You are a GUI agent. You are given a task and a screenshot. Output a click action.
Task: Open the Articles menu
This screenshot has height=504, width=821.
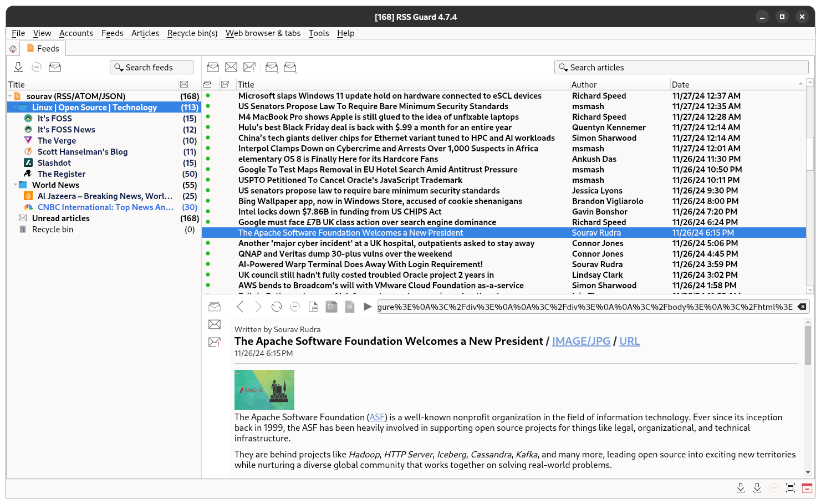click(145, 33)
